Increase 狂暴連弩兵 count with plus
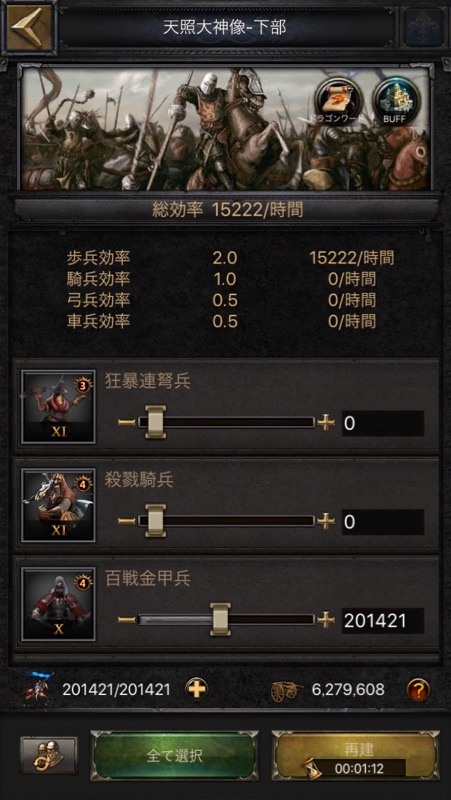Screen dimensions: 451x800 point(325,422)
